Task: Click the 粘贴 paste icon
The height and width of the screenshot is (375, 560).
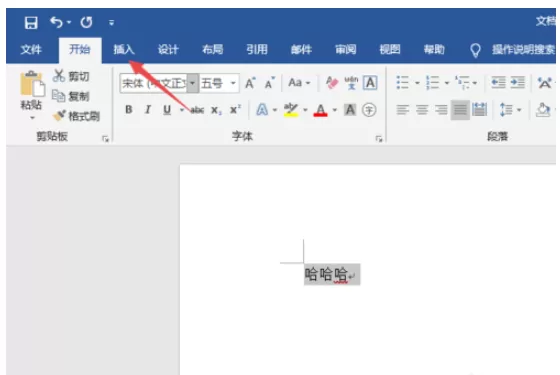Action: [32, 84]
